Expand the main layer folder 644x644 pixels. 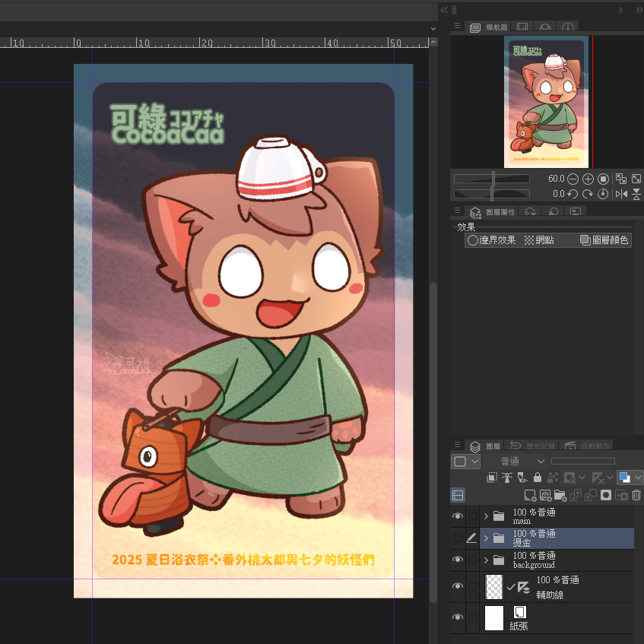486,516
